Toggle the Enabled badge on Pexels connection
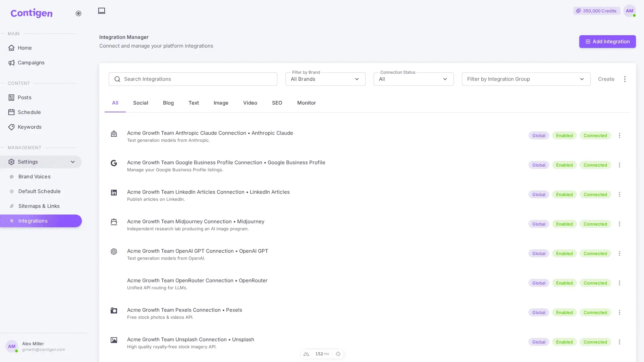644x362 pixels. 565,312
